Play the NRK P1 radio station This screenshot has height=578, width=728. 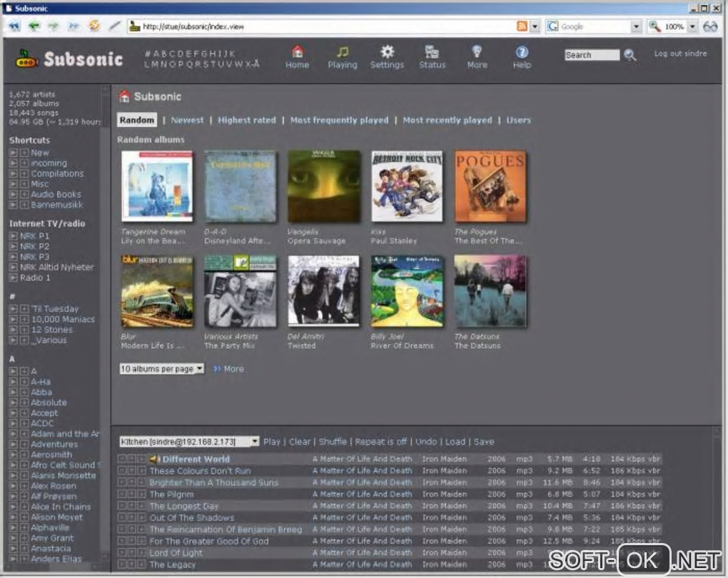14,236
